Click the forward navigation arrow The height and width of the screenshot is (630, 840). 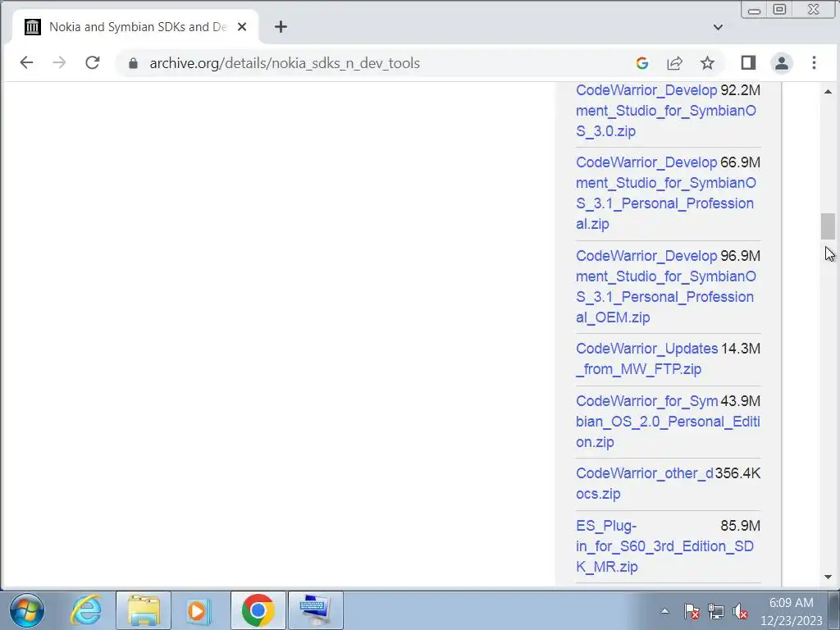coord(59,62)
